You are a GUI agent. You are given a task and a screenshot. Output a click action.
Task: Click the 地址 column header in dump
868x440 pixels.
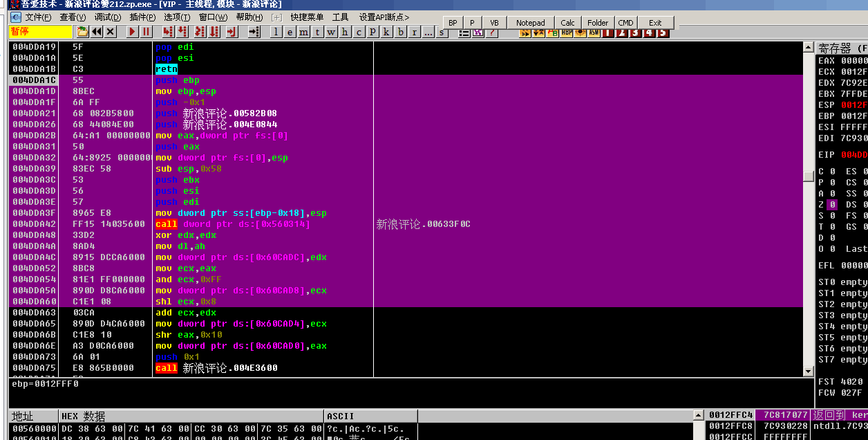[32, 416]
